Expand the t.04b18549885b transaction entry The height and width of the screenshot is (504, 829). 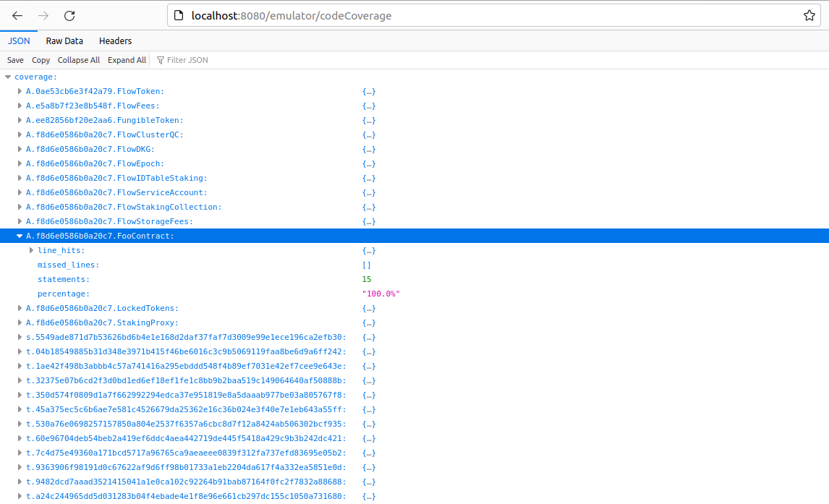tap(20, 352)
